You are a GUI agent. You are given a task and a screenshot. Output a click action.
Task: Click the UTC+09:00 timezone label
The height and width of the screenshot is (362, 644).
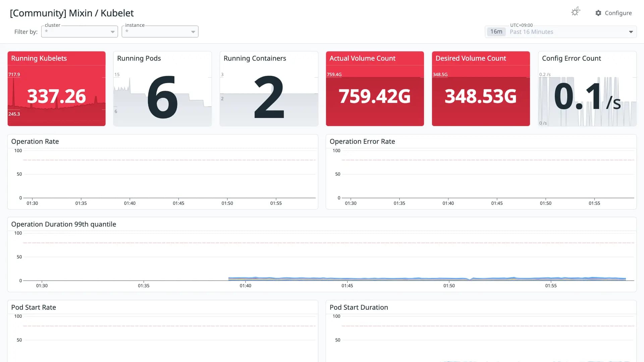click(521, 25)
